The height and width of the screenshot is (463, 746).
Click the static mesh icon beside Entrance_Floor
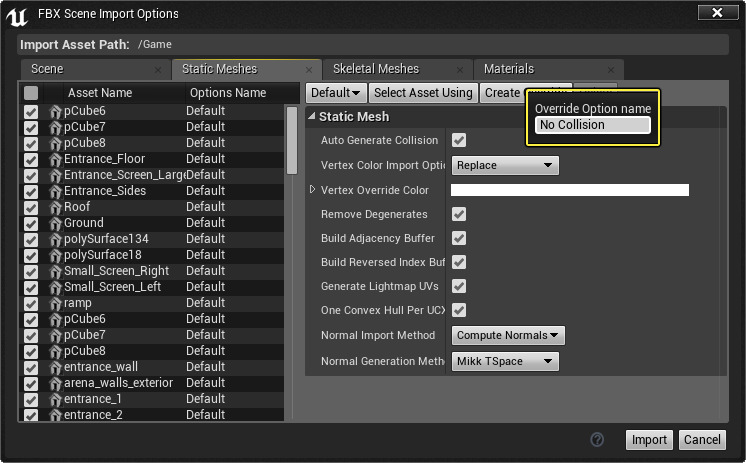click(56, 159)
